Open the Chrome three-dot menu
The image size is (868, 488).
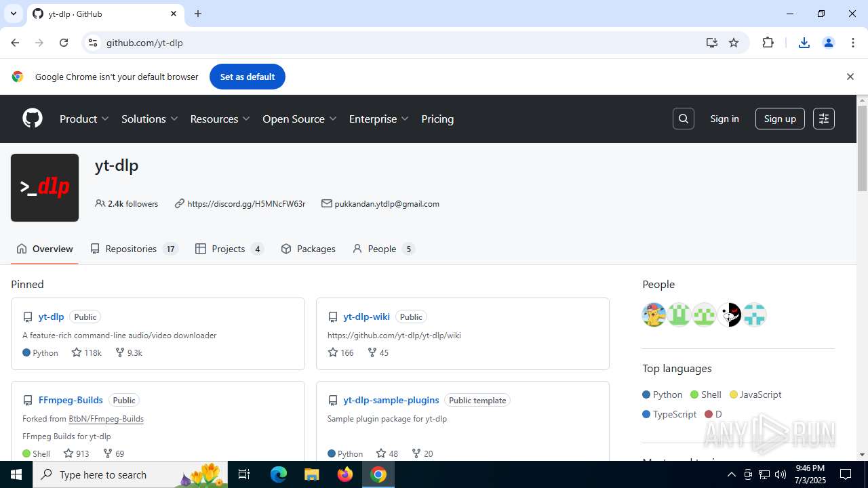pos(853,43)
